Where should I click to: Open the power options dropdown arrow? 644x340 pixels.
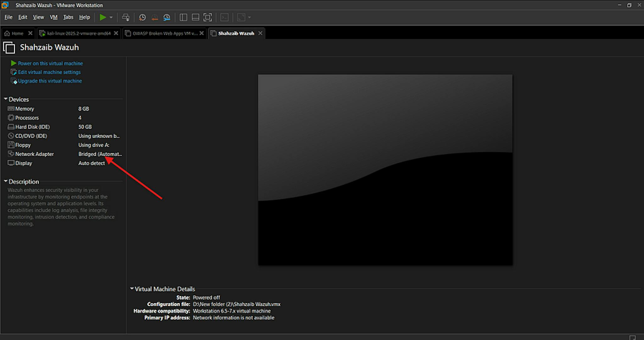tap(111, 17)
